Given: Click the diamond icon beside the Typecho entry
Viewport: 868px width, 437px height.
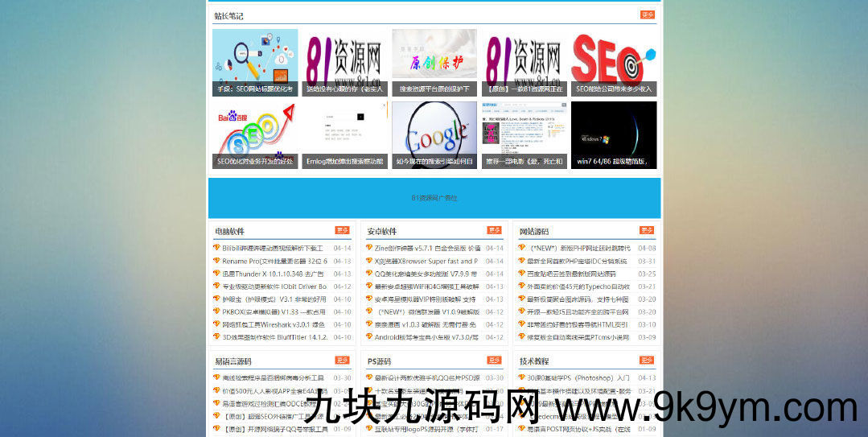Looking at the screenshot, I should tap(521, 286).
